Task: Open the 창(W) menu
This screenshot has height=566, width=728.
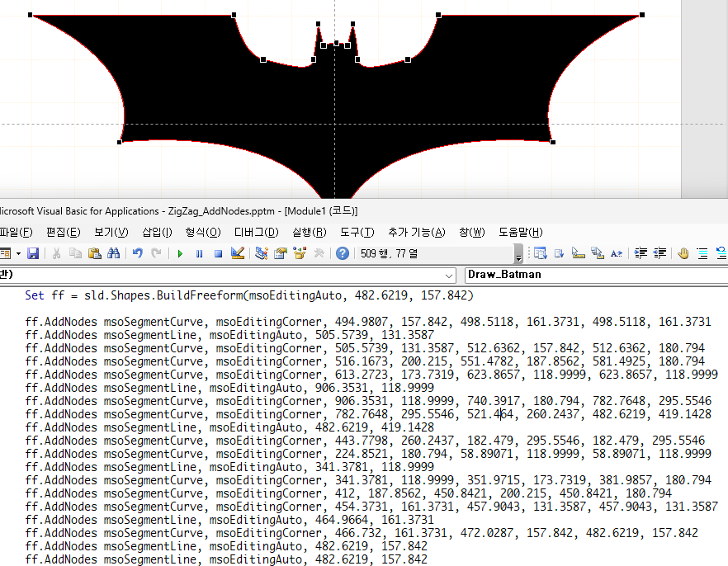Action: tap(472, 232)
